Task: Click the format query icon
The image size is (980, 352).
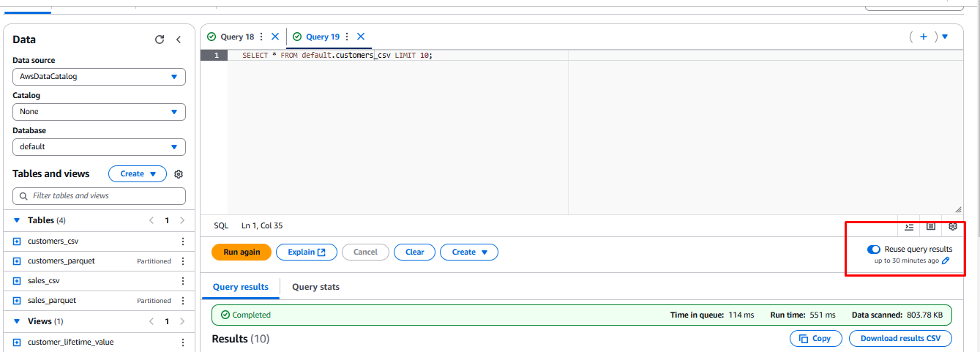Action: tap(909, 227)
